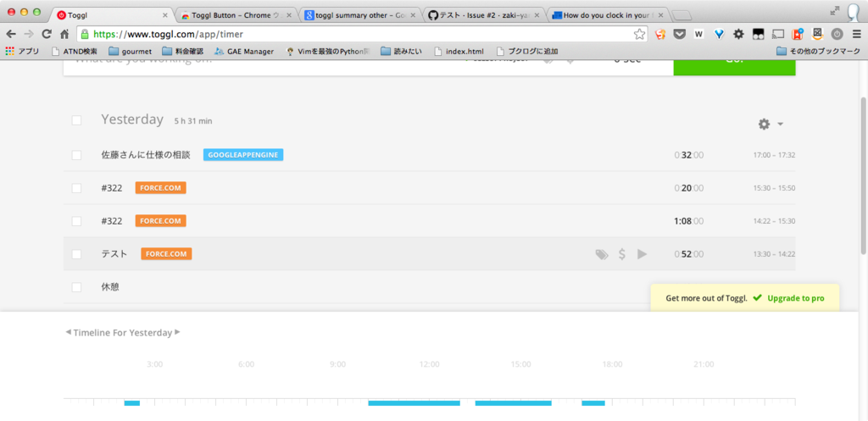
Task: Enter fullscreen with the arrows icon
Action: (x=835, y=11)
